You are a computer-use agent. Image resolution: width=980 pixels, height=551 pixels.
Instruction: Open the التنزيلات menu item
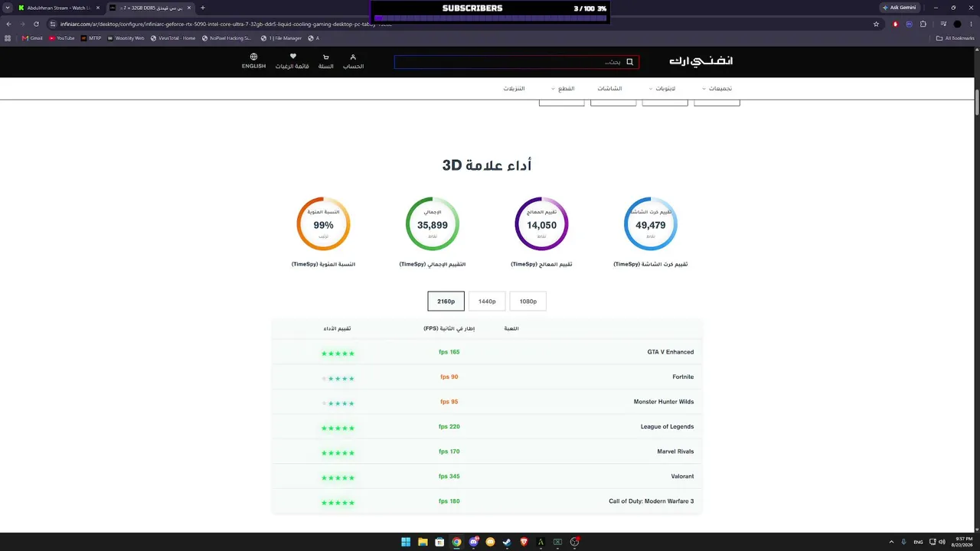[x=514, y=89]
